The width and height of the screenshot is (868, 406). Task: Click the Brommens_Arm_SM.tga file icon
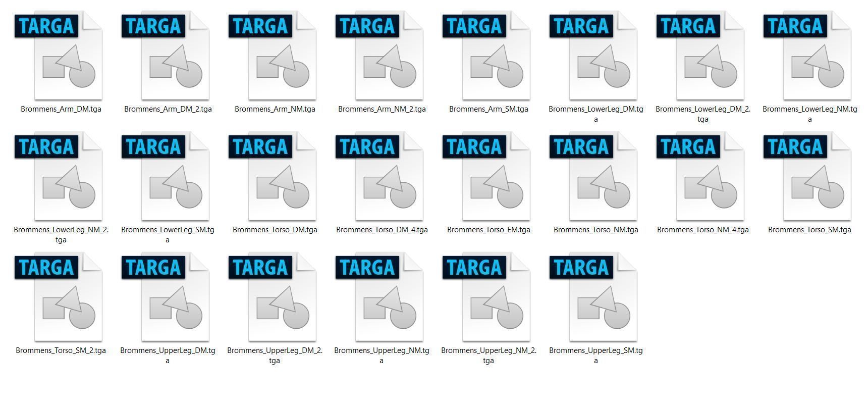tap(486, 56)
